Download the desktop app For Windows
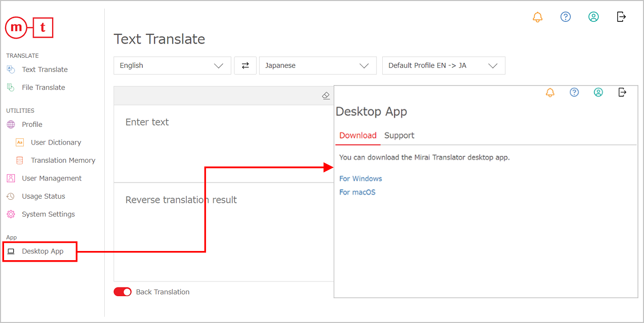This screenshot has height=323, width=644. coord(360,178)
